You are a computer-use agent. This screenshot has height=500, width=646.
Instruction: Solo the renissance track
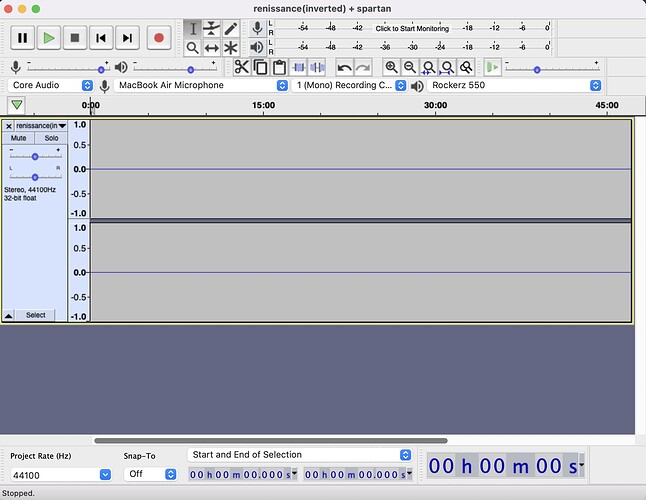tap(51, 138)
